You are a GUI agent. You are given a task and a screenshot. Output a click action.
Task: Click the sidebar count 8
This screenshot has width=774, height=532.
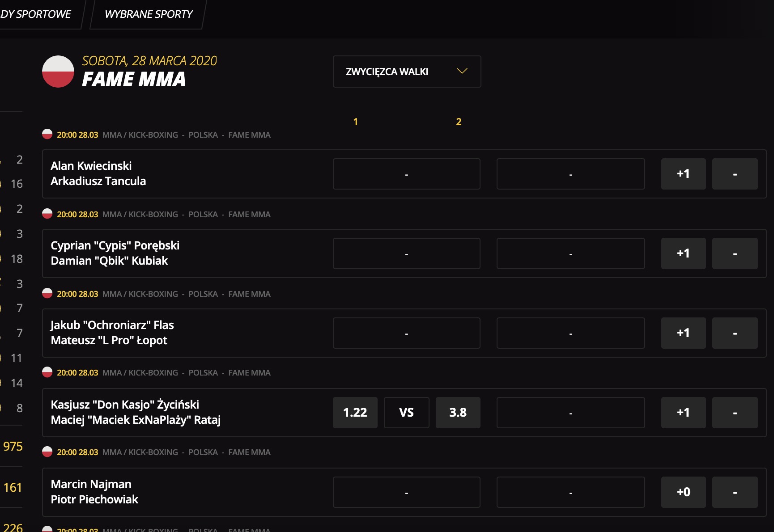[x=20, y=408]
